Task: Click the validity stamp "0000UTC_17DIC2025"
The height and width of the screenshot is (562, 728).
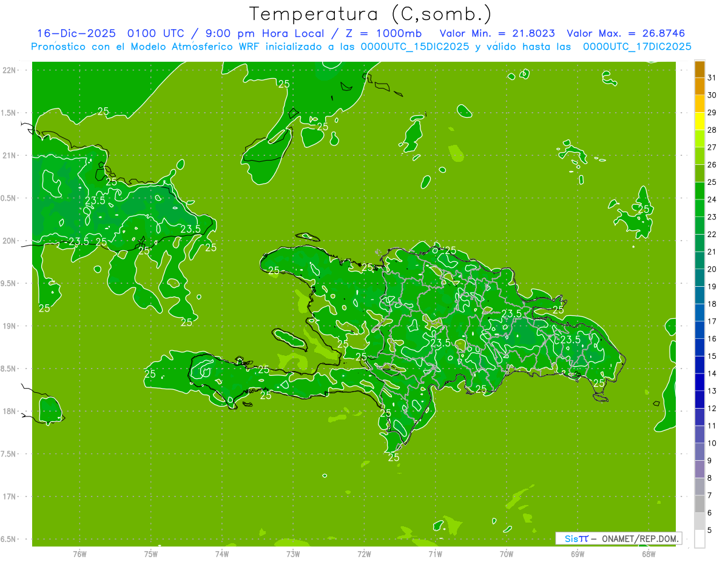Action: pos(637,46)
